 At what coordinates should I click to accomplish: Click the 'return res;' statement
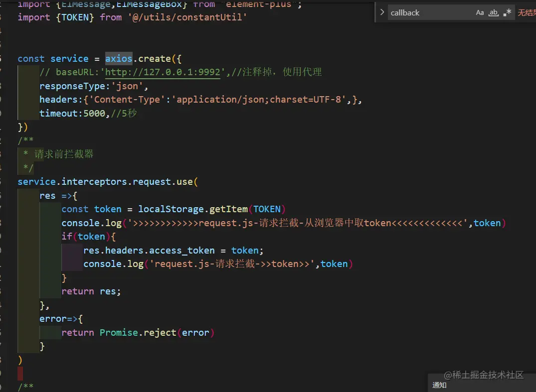(x=91, y=291)
